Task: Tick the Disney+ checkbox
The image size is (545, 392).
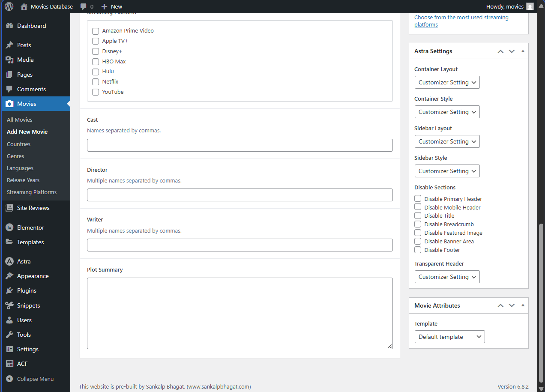Action: coord(96,51)
